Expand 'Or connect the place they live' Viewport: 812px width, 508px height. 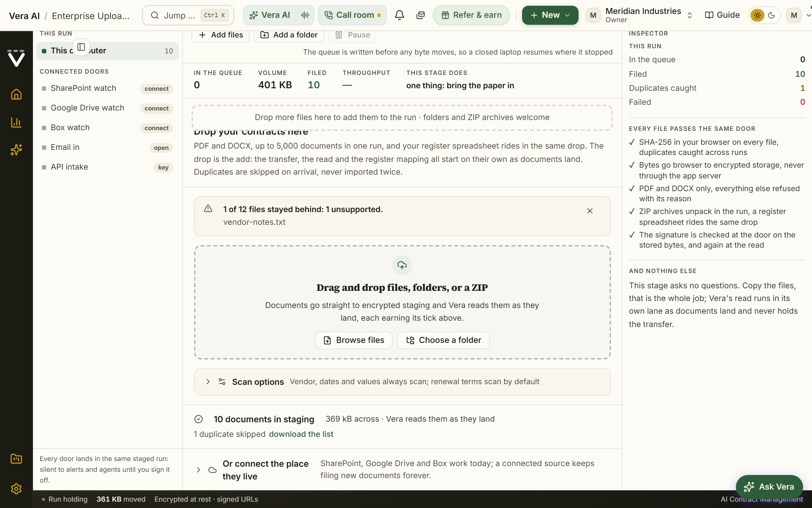coord(402,470)
